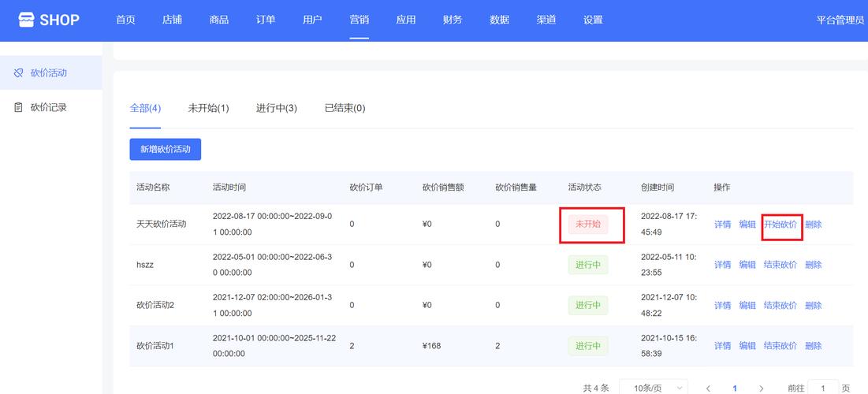Click 编辑 for 砍价活动1

[x=747, y=346]
